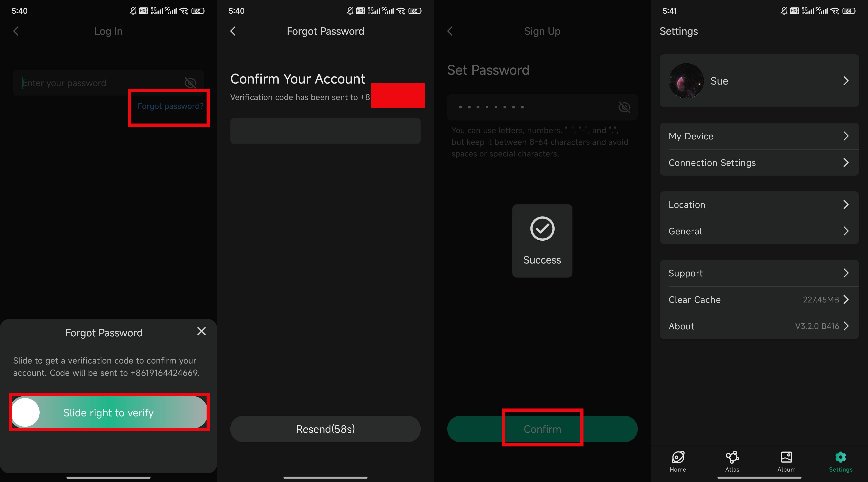Tap Sue's profile avatar picture
This screenshot has width=868, height=482.
coord(686,81)
